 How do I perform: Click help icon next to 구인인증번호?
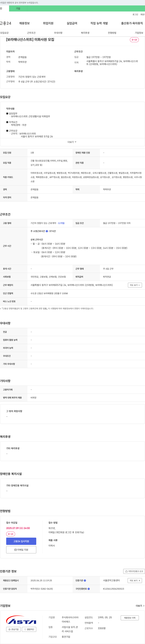click(x=89, y=589)
